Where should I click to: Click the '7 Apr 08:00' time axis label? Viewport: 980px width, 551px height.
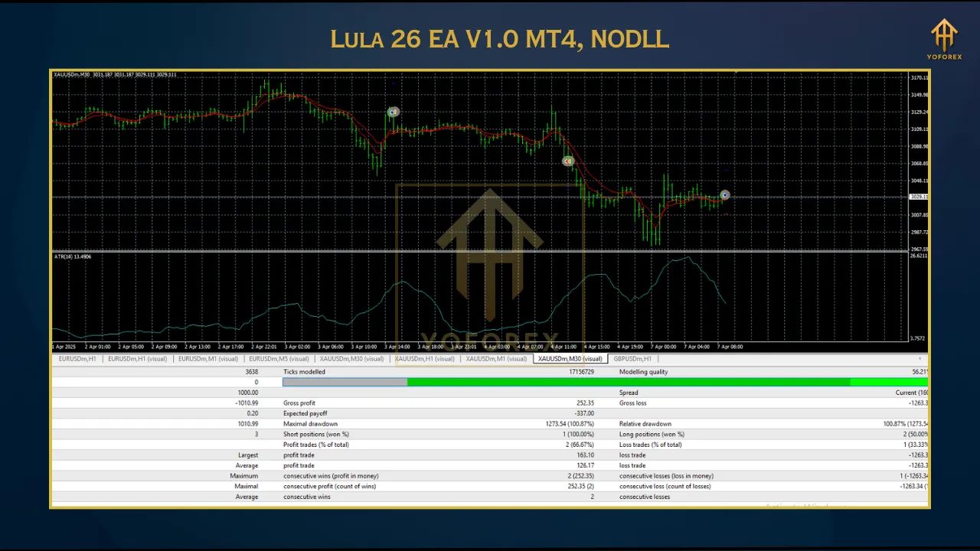730,347
